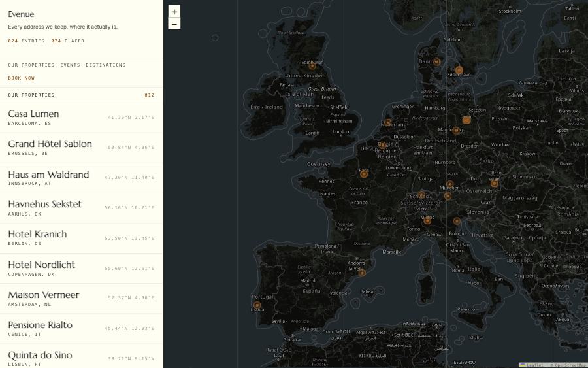Image resolution: width=588 pixels, height=368 pixels.
Task: Click the map marker in Denmark near Aarhus
Action: [436, 61]
